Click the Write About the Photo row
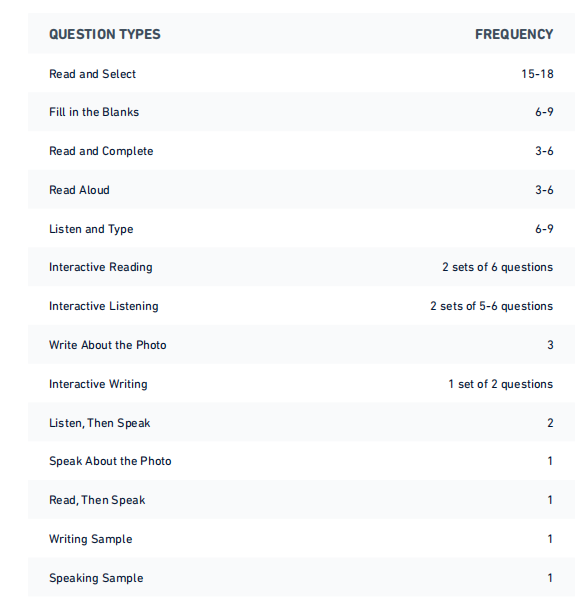This screenshot has height=600, width=586. pos(301,345)
